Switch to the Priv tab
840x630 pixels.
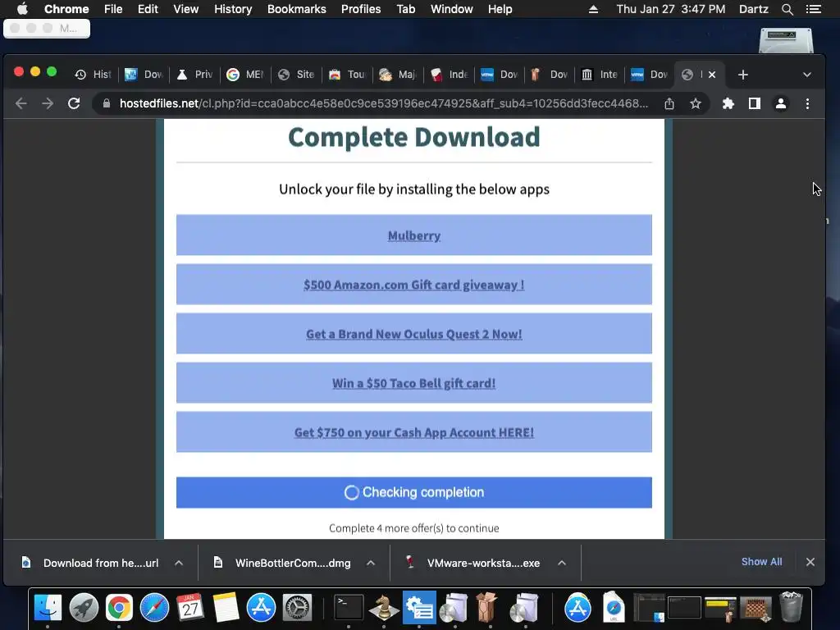click(195, 75)
